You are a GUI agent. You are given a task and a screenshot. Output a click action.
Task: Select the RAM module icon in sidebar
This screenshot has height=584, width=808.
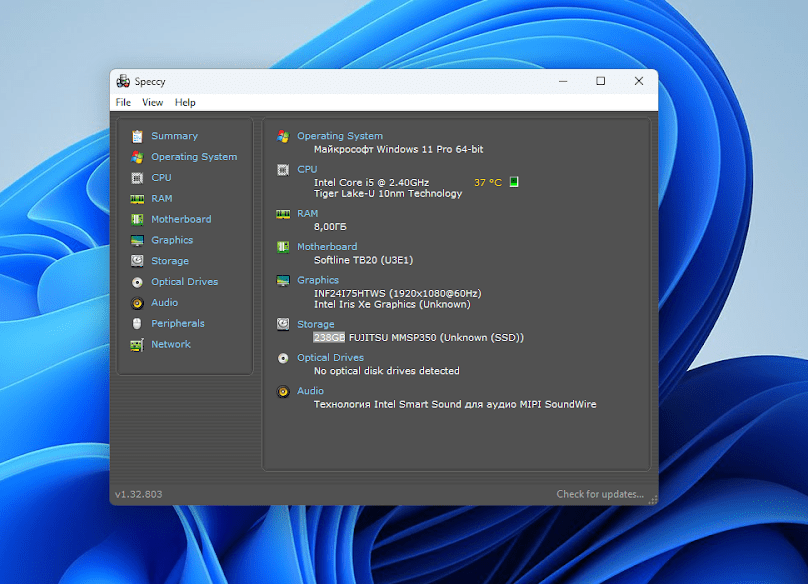[x=137, y=199]
